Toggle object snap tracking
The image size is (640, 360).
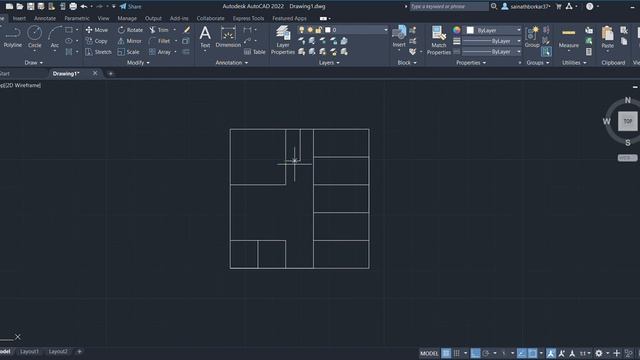tap(522, 353)
